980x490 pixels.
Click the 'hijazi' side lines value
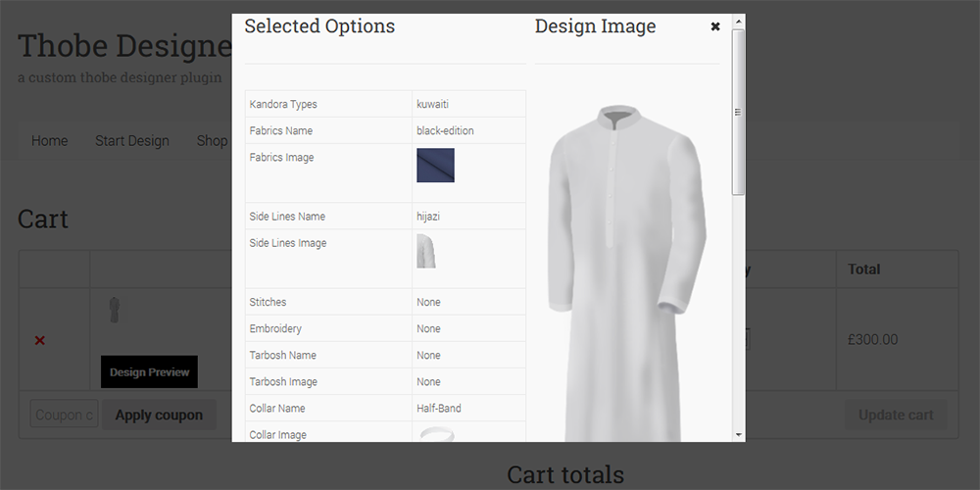pyautogui.click(x=428, y=217)
